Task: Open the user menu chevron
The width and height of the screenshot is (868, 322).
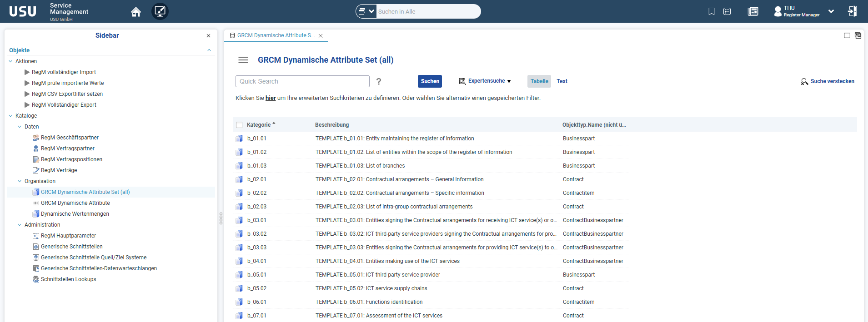Action: point(831,11)
